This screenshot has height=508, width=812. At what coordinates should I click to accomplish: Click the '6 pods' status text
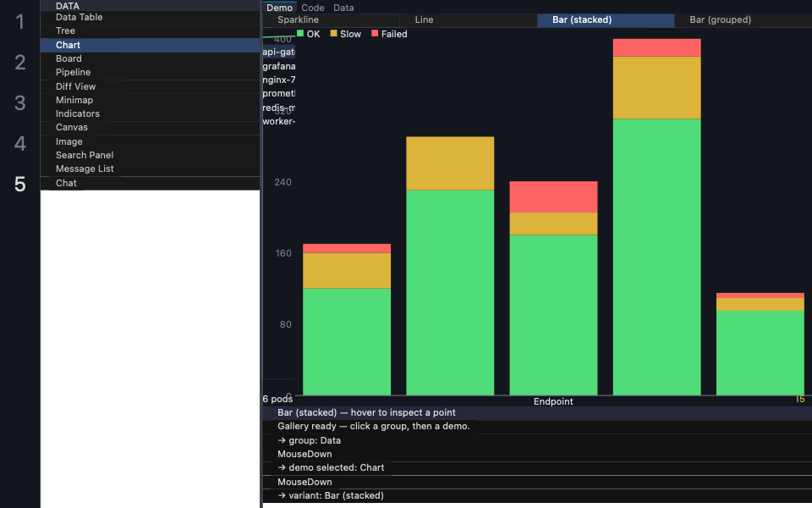[277, 399]
